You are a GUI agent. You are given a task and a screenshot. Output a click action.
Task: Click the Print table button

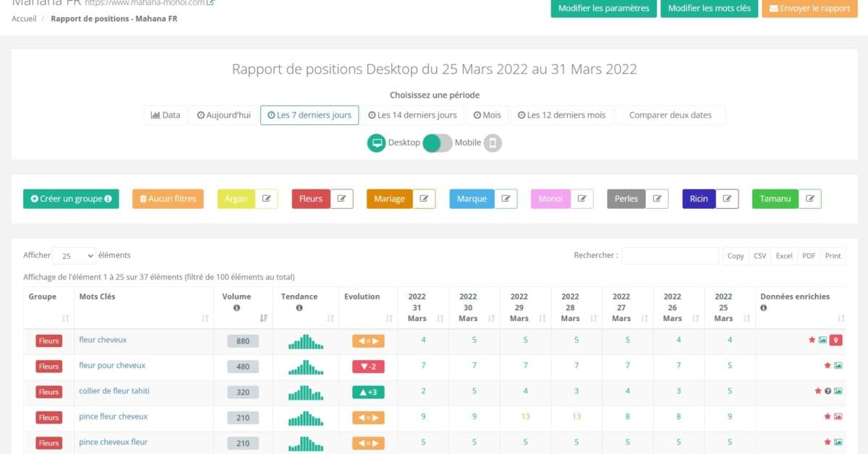833,256
